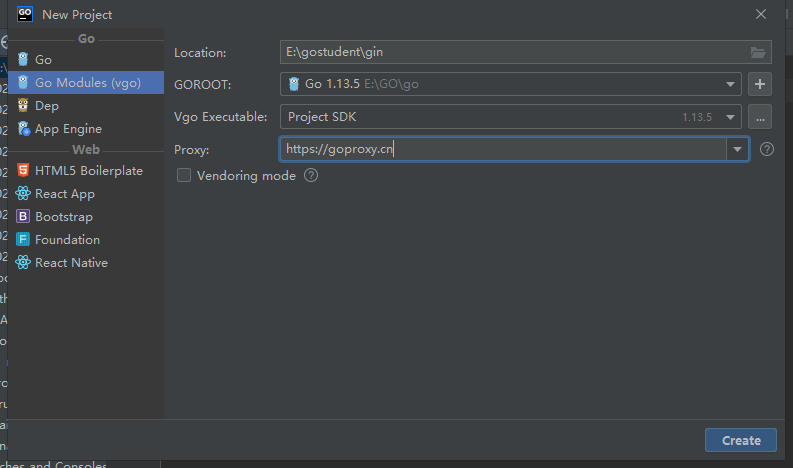Click the GOROOT label
793x468 pixels.
(202, 84)
